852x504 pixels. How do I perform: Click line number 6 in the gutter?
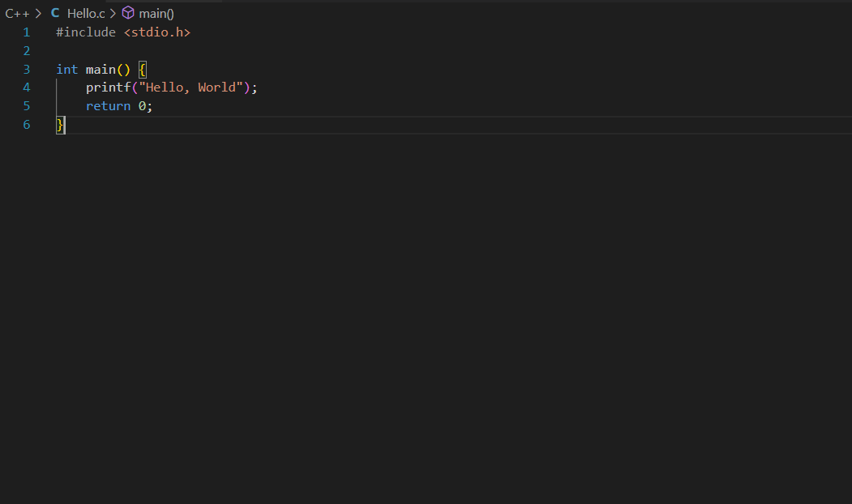click(x=26, y=124)
